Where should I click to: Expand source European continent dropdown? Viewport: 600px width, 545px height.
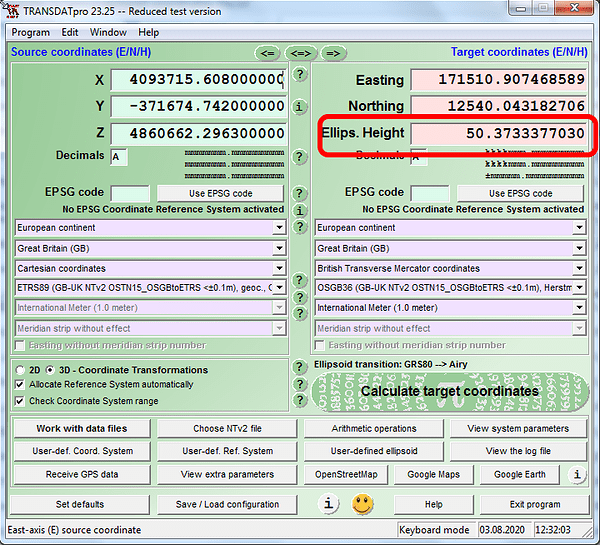[x=279, y=227]
